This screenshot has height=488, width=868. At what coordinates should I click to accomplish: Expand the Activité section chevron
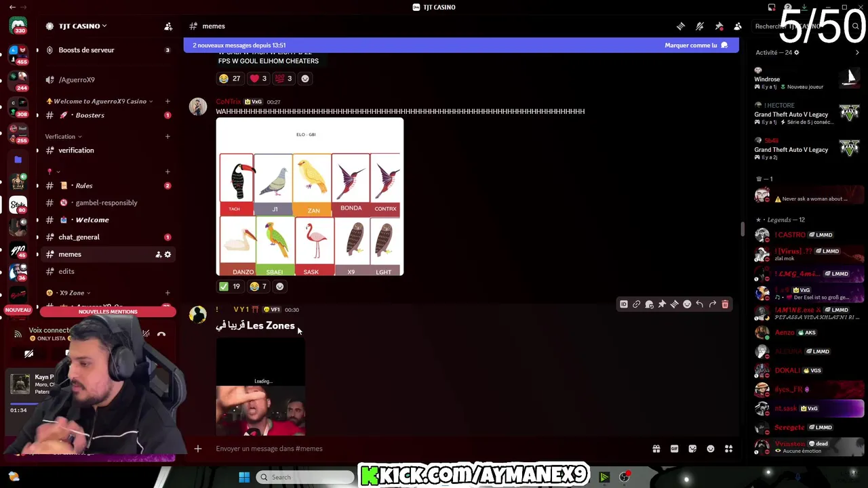tap(857, 52)
